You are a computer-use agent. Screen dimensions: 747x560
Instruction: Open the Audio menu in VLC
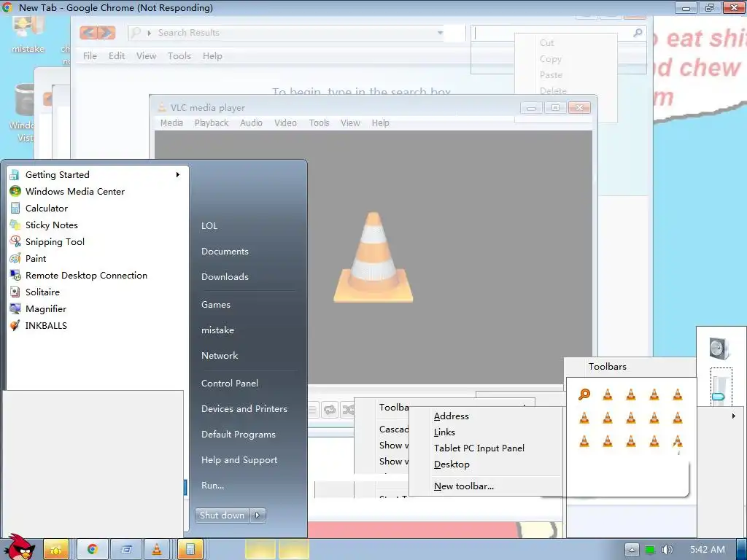coord(251,122)
